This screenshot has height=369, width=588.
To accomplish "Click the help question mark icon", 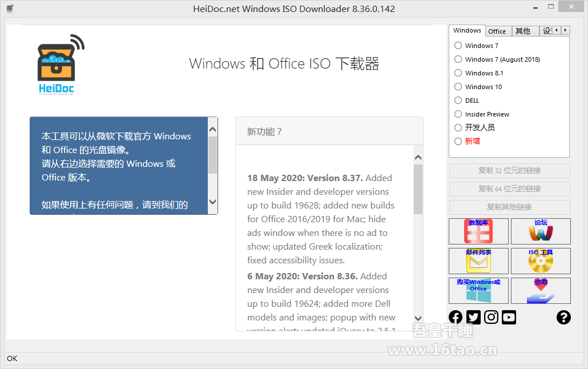I will pos(563,317).
